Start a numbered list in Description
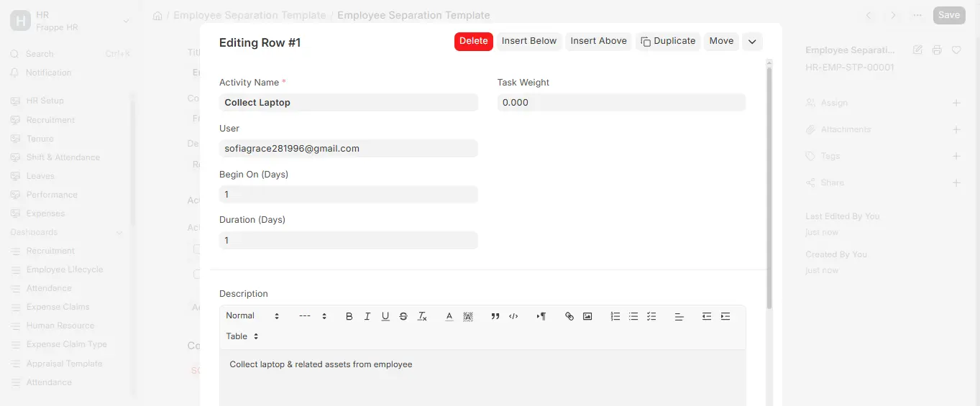Viewport: 980px width, 406px height. (x=615, y=316)
